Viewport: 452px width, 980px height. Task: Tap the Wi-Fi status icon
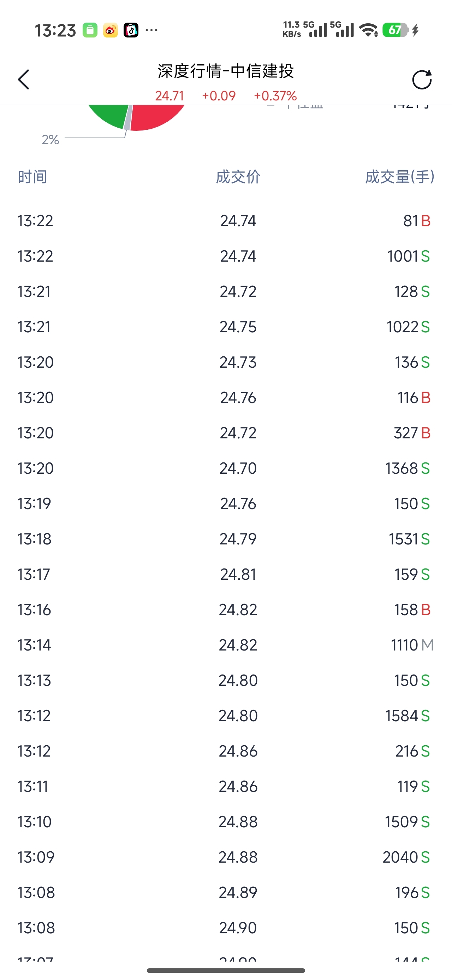click(368, 30)
